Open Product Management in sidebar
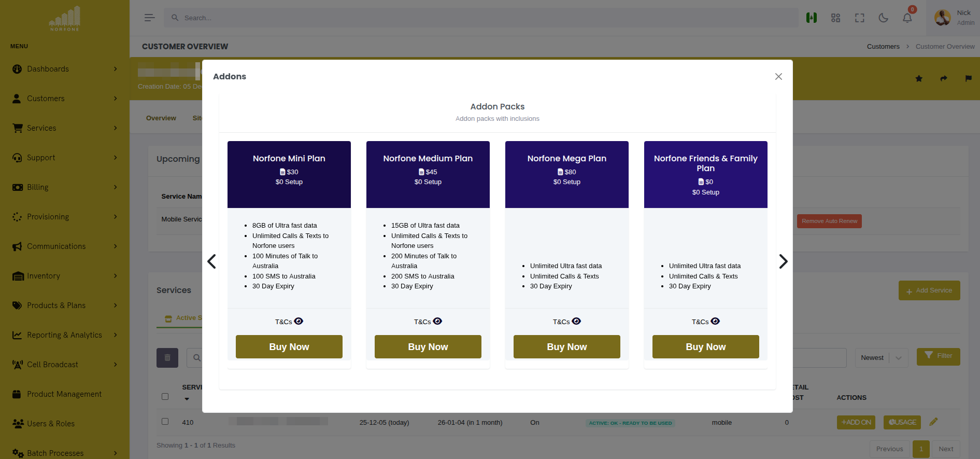 click(64, 394)
